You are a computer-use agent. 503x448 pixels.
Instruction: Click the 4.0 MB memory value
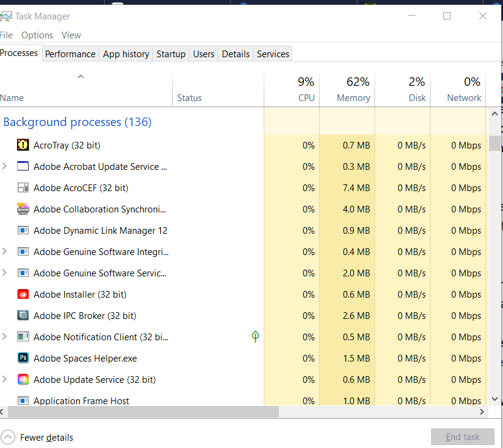pos(356,209)
